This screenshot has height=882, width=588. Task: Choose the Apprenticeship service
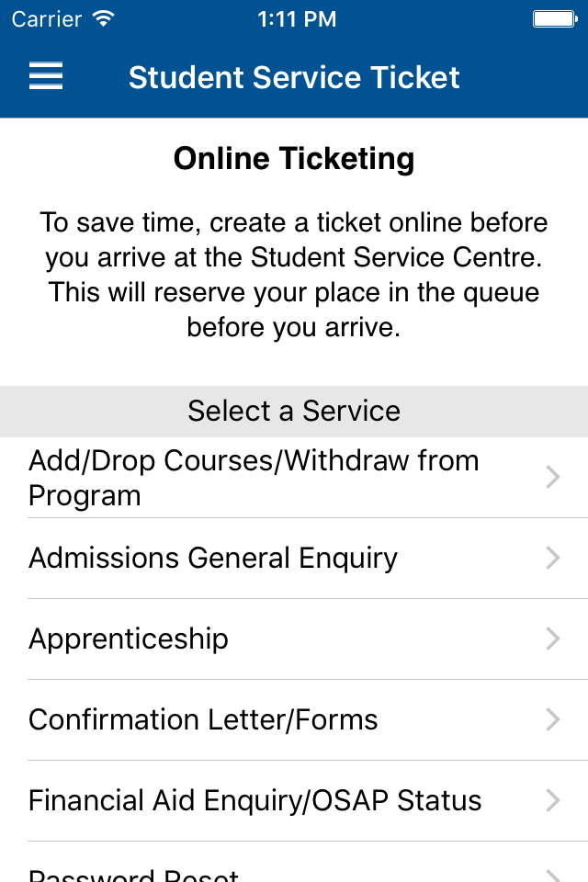[x=294, y=639]
